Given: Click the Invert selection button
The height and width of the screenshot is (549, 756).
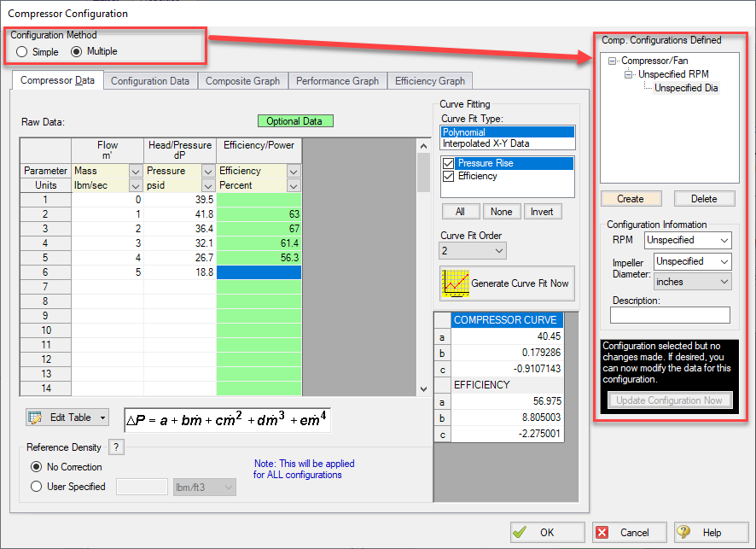Looking at the screenshot, I should [x=543, y=212].
